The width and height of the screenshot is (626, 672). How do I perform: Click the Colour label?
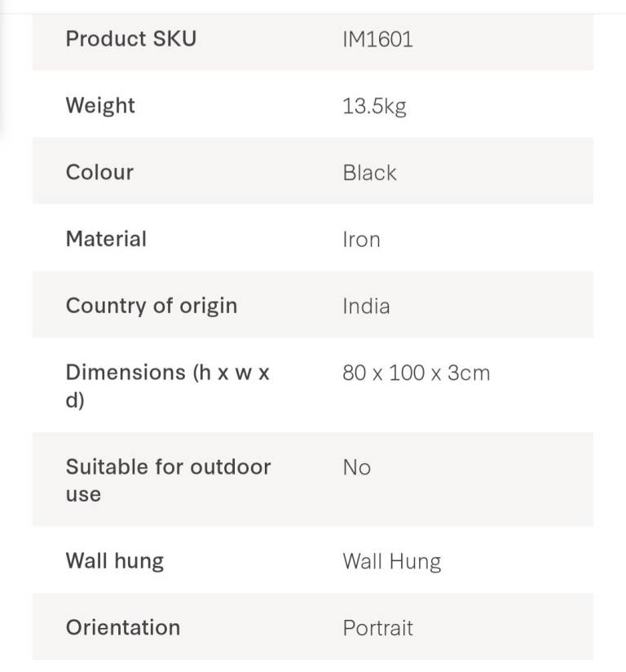click(x=99, y=172)
